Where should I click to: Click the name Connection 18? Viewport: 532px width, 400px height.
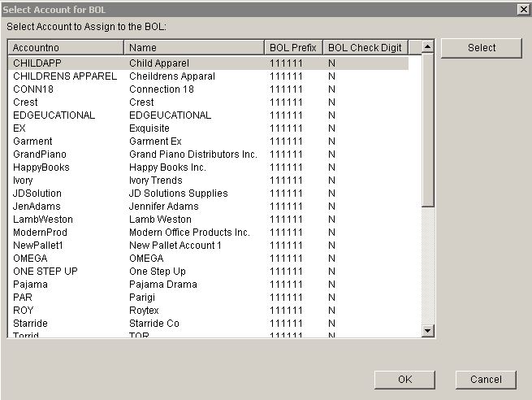click(x=162, y=89)
